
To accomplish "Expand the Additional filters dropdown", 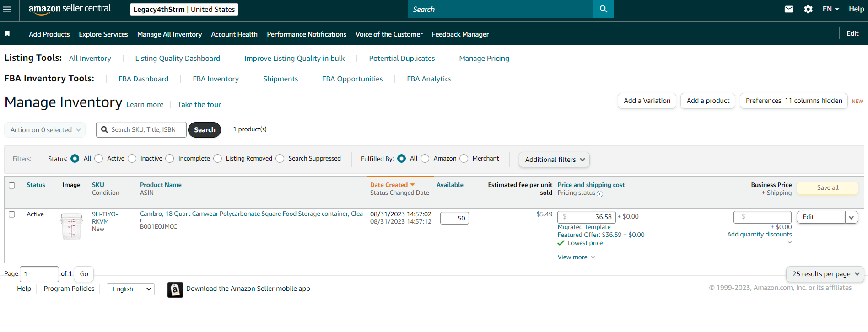I will (x=554, y=160).
